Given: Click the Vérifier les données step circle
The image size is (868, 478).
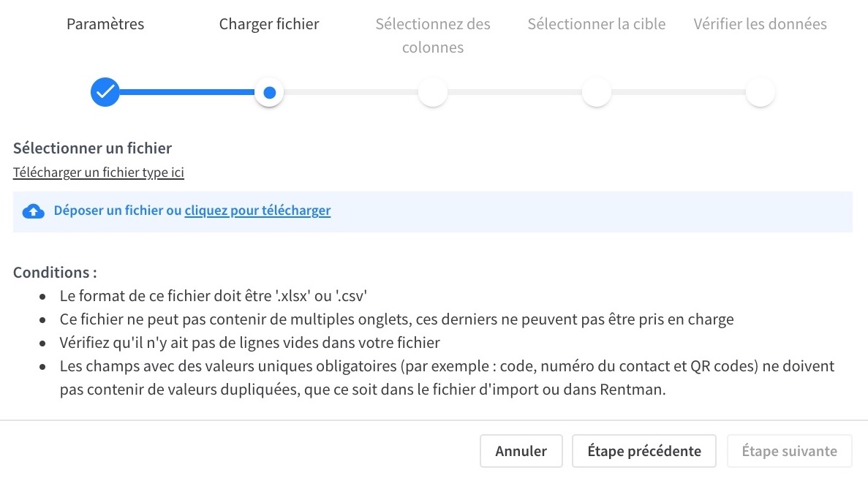Looking at the screenshot, I should point(760,92).
